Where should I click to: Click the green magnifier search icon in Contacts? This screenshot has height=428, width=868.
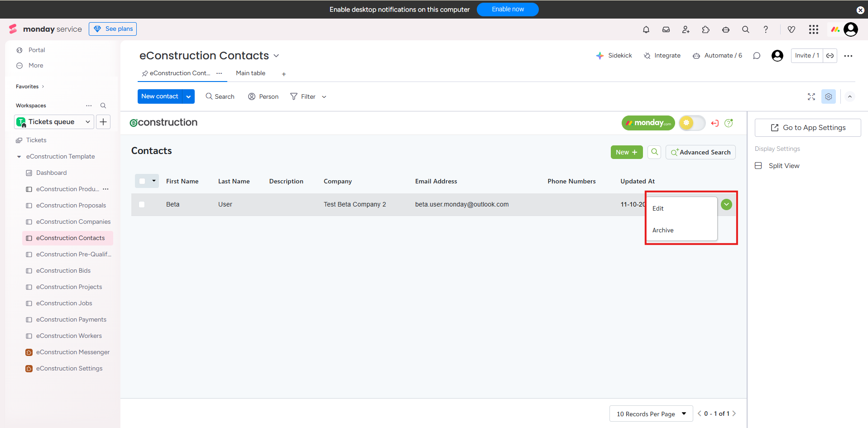[x=654, y=152]
